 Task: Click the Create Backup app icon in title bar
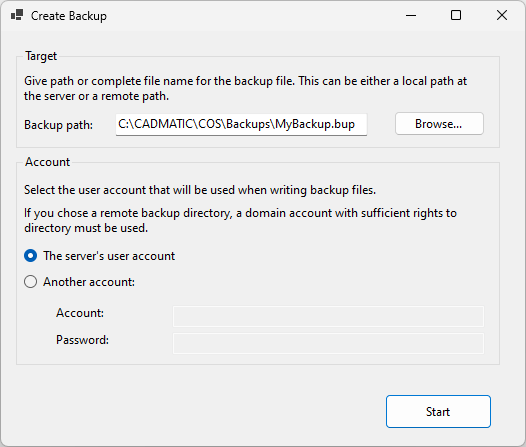(17, 15)
